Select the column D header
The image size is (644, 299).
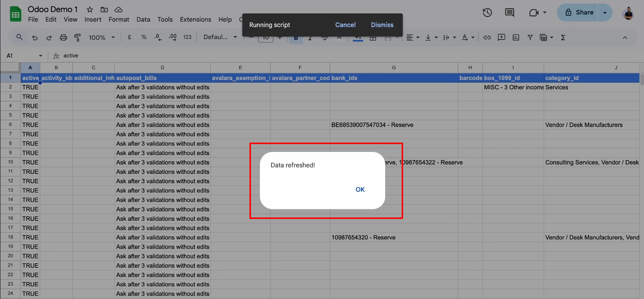162,67
